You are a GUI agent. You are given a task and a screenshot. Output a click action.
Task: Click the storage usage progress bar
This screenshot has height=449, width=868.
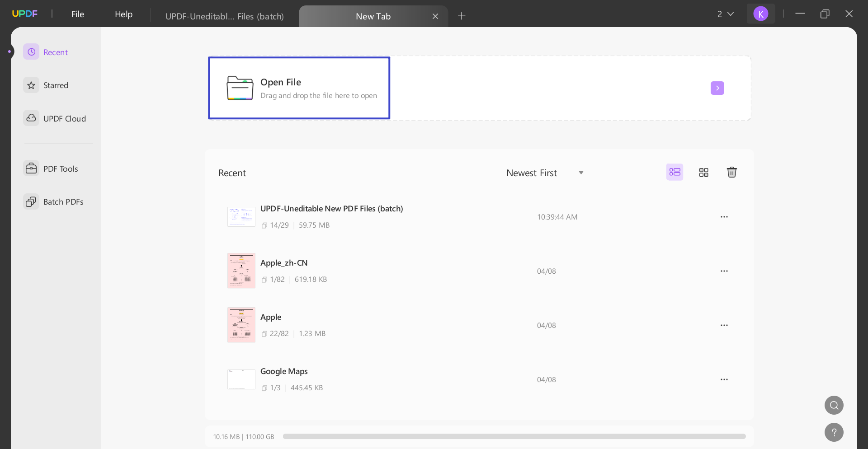514,436
